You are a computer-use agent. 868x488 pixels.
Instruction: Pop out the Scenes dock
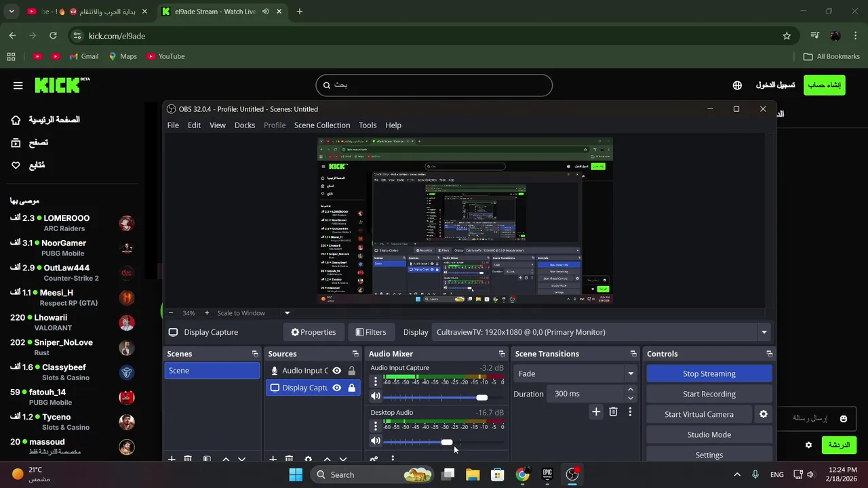(255, 354)
